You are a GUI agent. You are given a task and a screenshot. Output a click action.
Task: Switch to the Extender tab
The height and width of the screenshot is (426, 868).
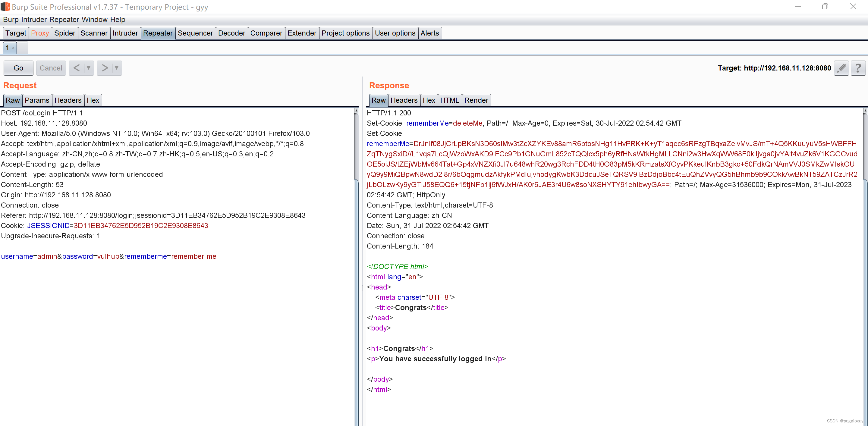pyautogui.click(x=302, y=33)
